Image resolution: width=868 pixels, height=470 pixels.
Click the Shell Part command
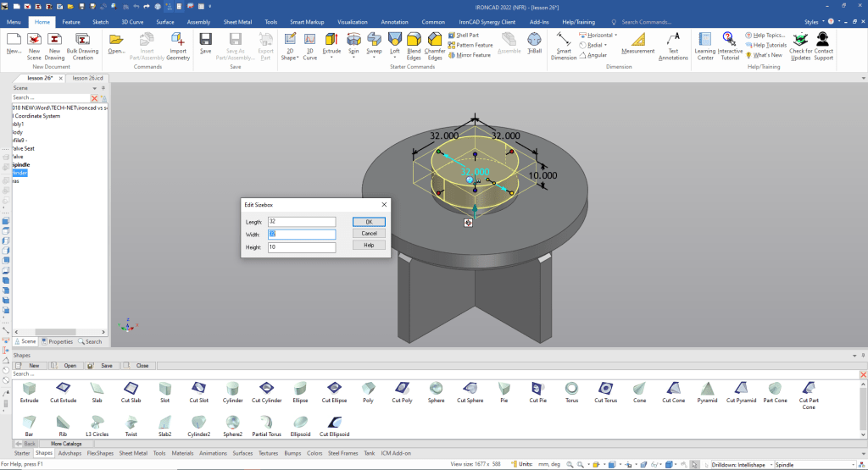click(467, 35)
